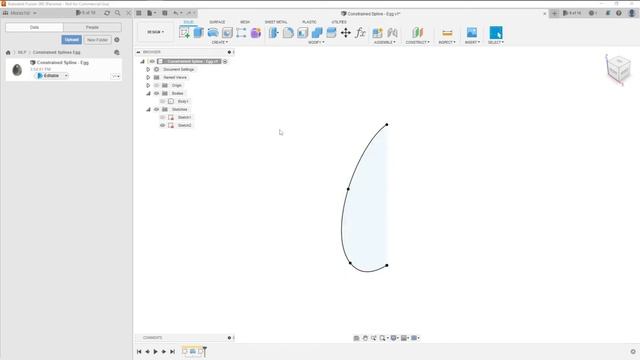
Task: Open the Create dropdown menu
Action: (220, 42)
